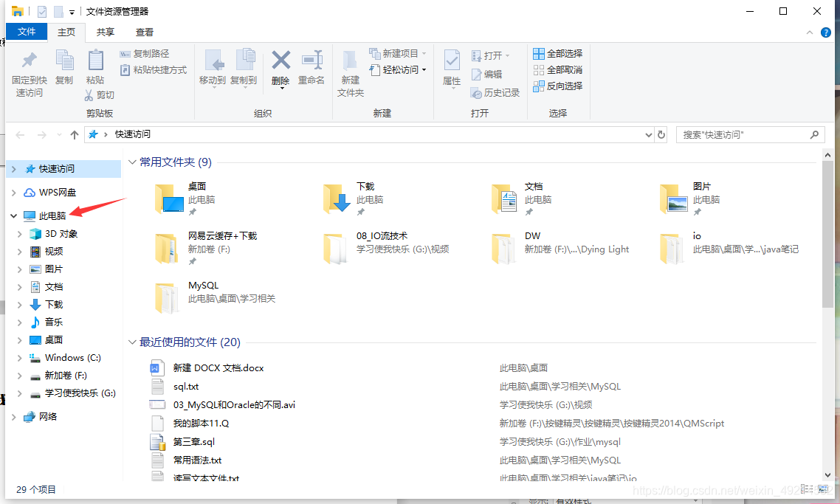Open the 文件 menu
The image size is (840, 504).
[26, 32]
